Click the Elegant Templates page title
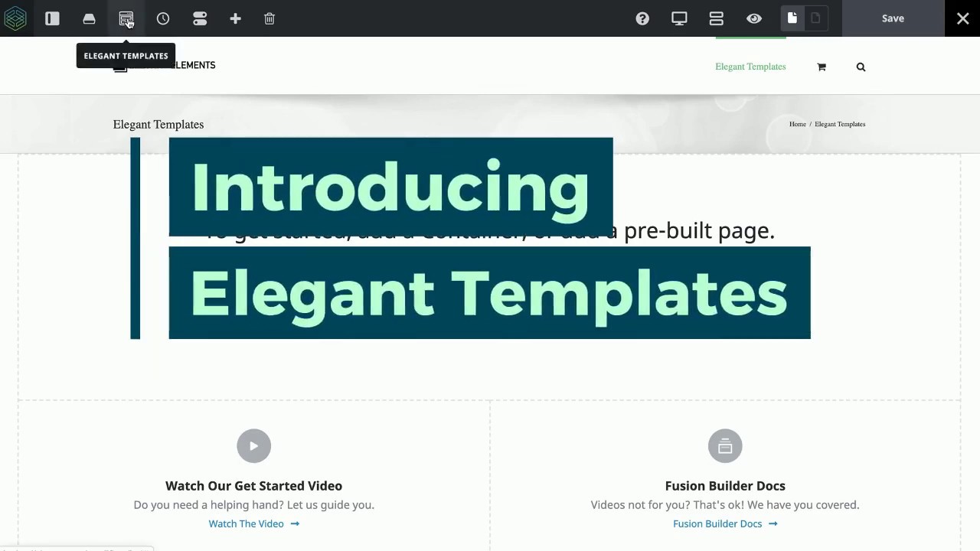Viewport: 980px width, 551px height. [x=158, y=124]
